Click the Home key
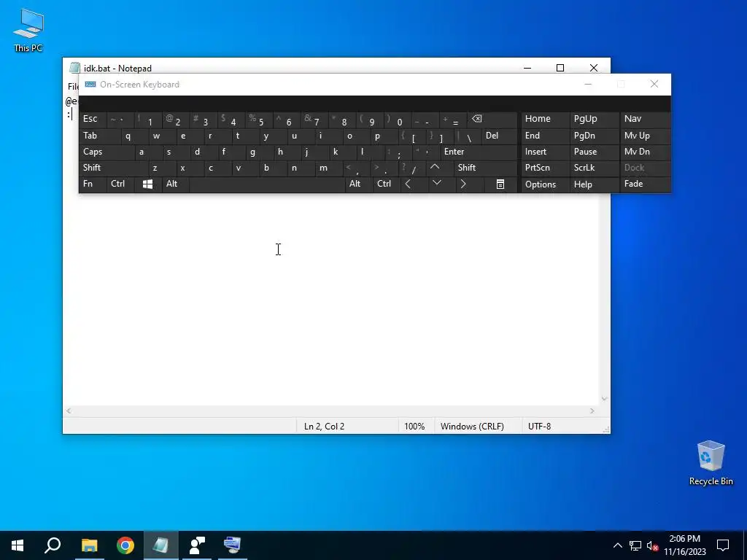Viewport: 747px width, 560px height. pos(545,119)
